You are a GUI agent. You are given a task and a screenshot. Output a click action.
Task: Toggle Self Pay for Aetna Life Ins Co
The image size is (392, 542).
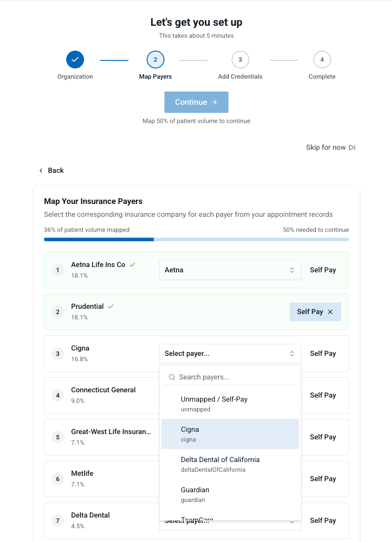click(323, 270)
